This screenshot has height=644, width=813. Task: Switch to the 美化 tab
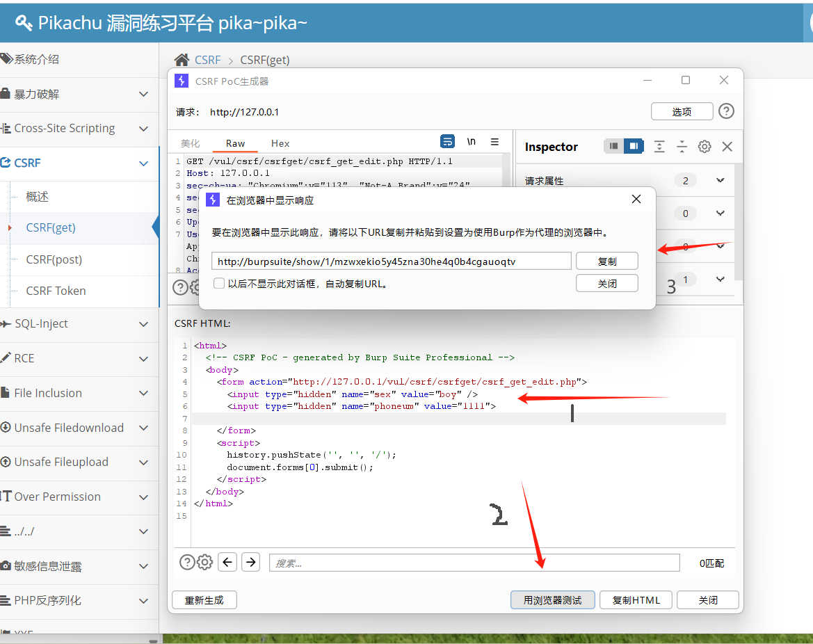click(191, 144)
